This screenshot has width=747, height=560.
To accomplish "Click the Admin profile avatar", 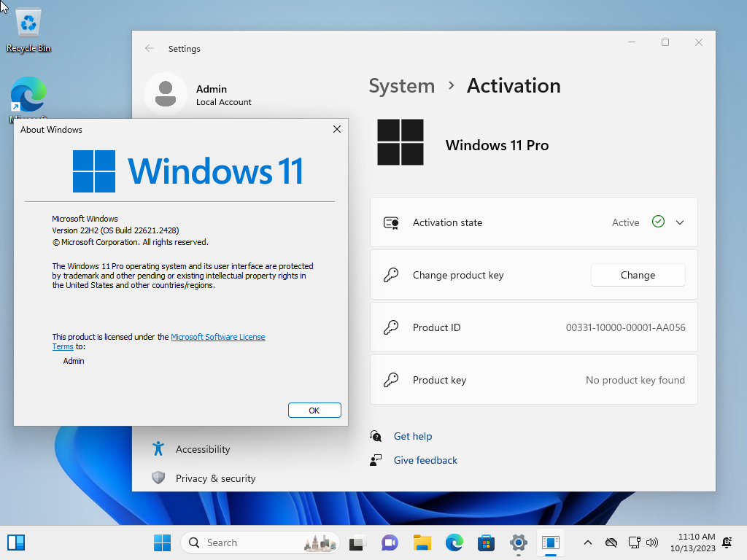I will tap(166, 94).
